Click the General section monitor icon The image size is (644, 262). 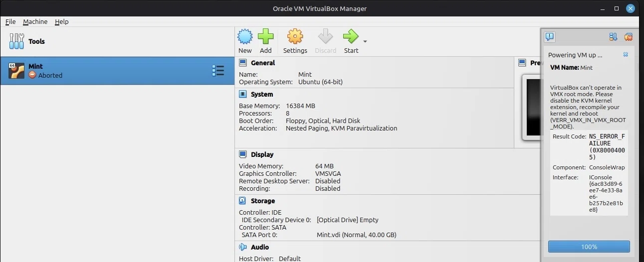click(x=243, y=63)
